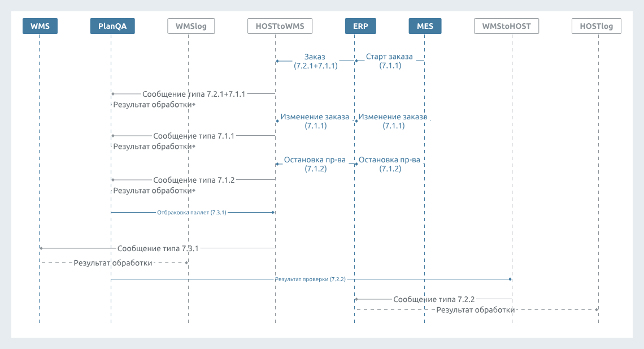Click the "Заказ (7.2.1+7.1.1)" message label
This screenshot has width=644, height=349.
[315, 61]
